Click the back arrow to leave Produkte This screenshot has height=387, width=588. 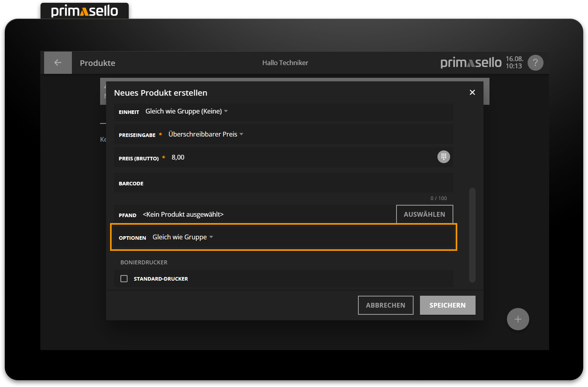(x=58, y=62)
